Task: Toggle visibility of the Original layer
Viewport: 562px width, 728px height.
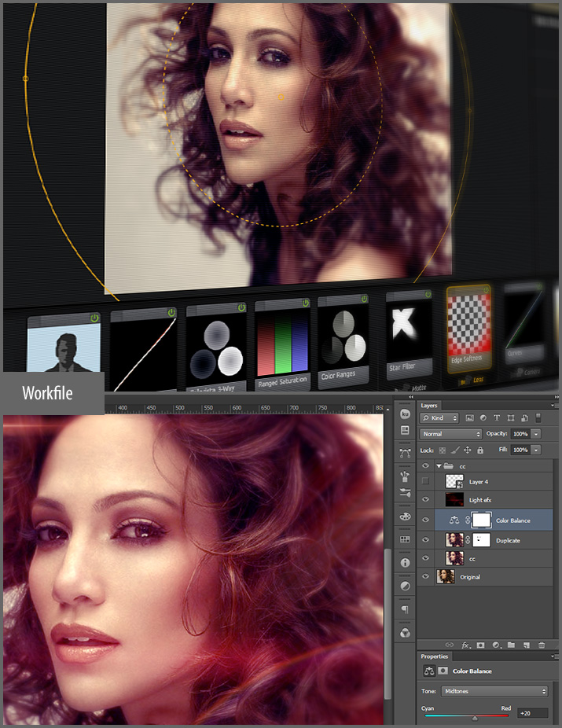Action: tap(425, 577)
